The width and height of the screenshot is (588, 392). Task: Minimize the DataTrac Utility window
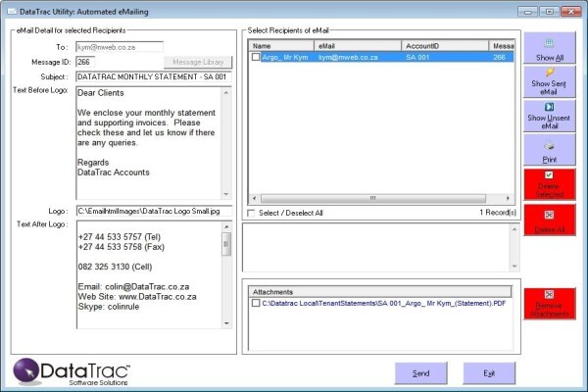pos(528,12)
